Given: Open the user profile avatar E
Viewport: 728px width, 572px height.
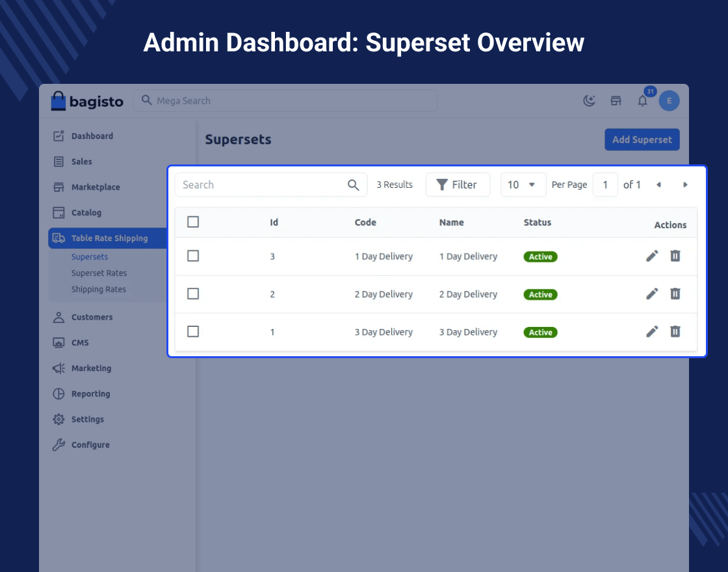Looking at the screenshot, I should pos(669,101).
